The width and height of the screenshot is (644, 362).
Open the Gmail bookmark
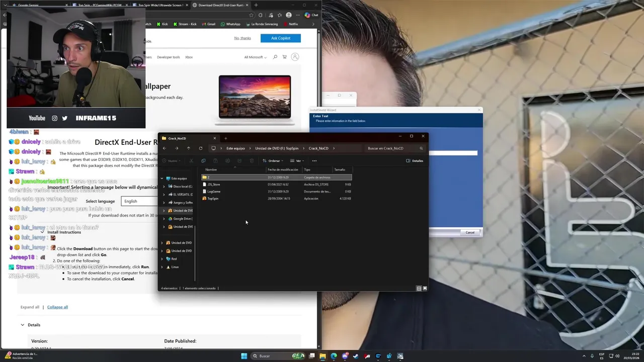[208, 24]
